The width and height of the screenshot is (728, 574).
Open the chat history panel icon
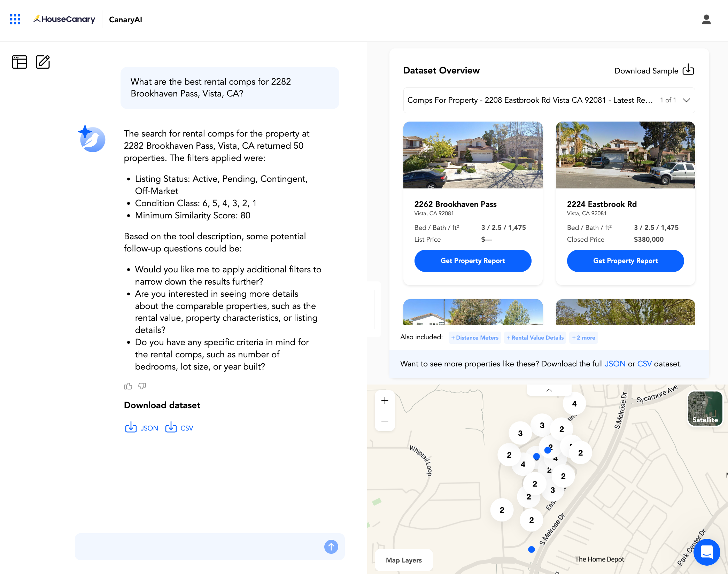pos(20,62)
